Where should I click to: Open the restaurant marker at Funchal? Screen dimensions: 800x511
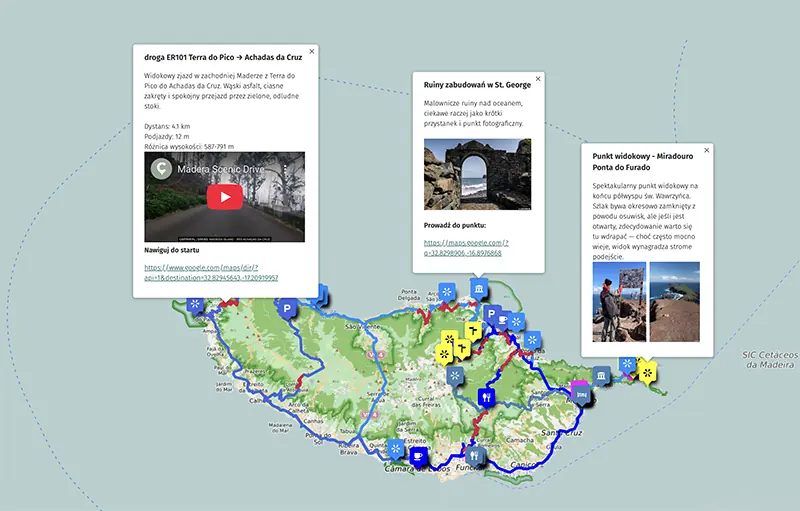[476, 456]
